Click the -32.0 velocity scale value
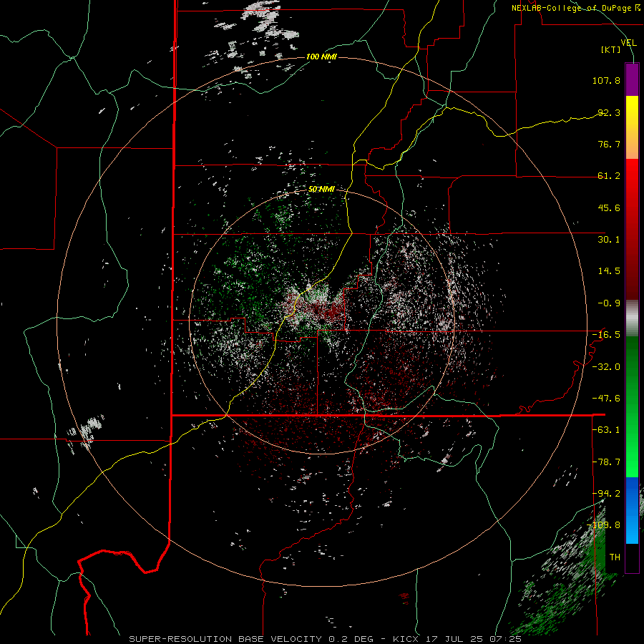 pyautogui.click(x=606, y=367)
